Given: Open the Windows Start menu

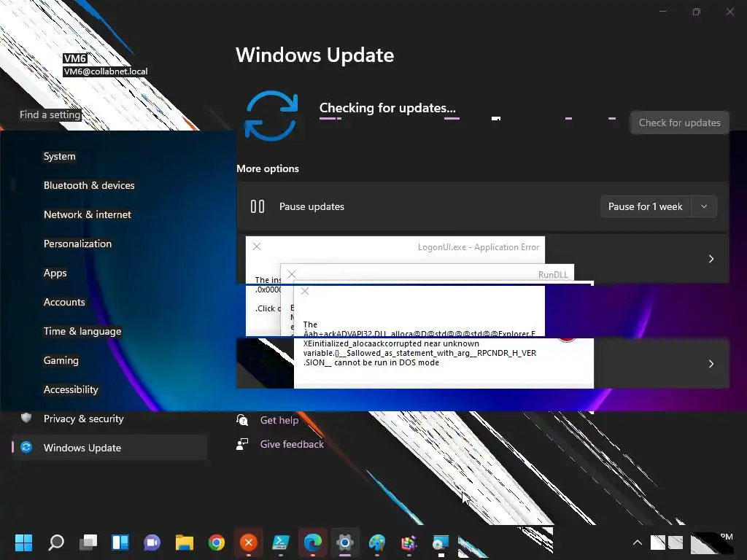Looking at the screenshot, I should coord(23,542).
